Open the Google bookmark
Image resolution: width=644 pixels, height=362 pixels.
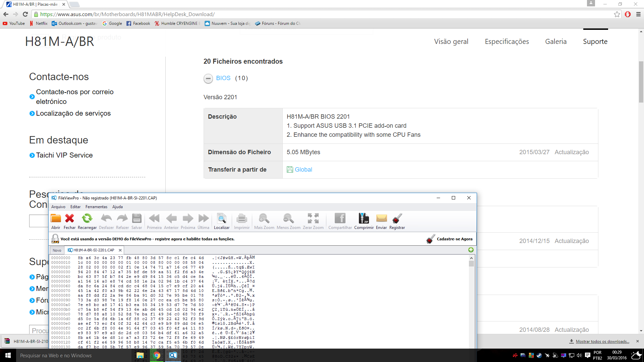(x=112, y=23)
